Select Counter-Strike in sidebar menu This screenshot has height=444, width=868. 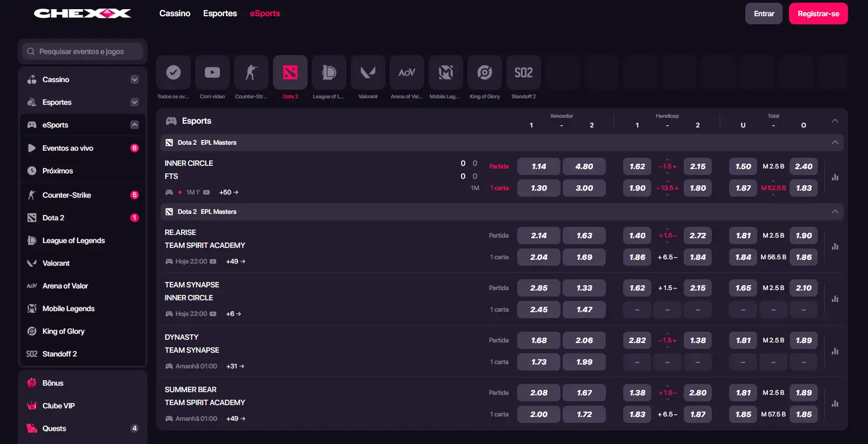83,195
